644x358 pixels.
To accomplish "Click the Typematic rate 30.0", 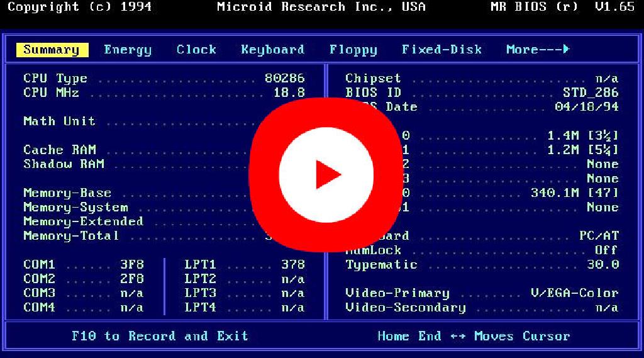I will [x=602, y=264].
